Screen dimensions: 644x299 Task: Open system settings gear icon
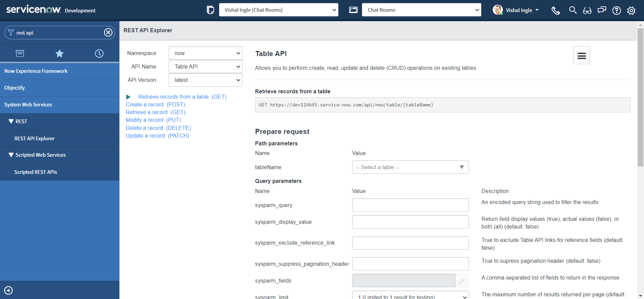631,10
